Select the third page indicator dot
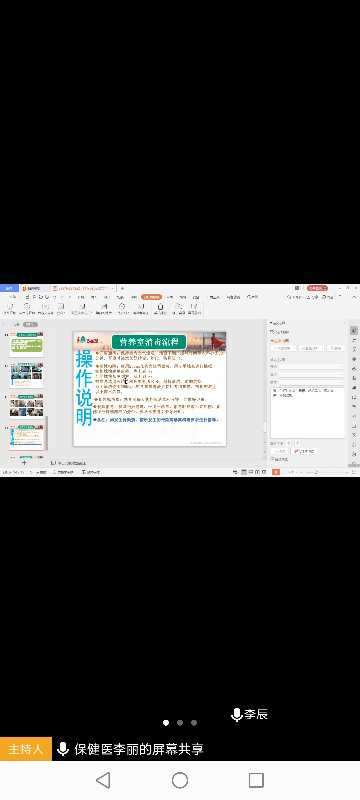Viewport: 360px width, 800px height. pyautogui.click(x=194, y=722)
